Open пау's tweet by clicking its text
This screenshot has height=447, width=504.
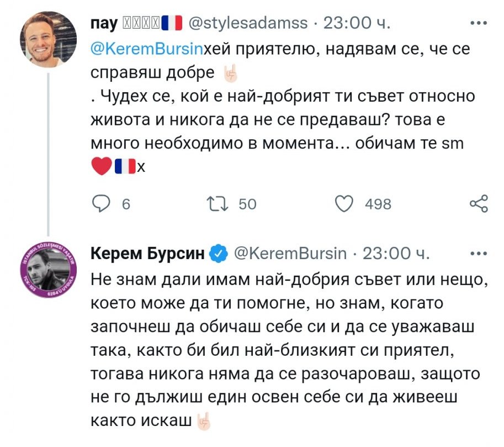276,119
